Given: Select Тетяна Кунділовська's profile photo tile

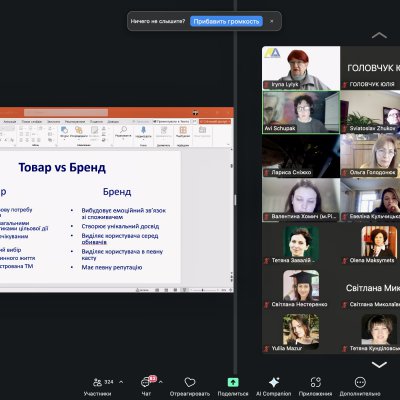Looking at the screenshot, I should [x=370, y=332].
